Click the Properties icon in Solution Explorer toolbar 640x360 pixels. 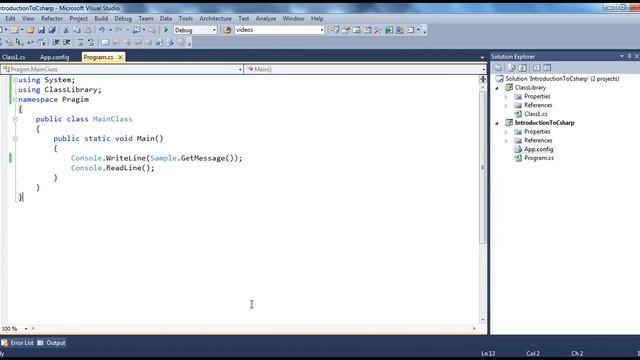pyautogui.click(x=498, y=68)
